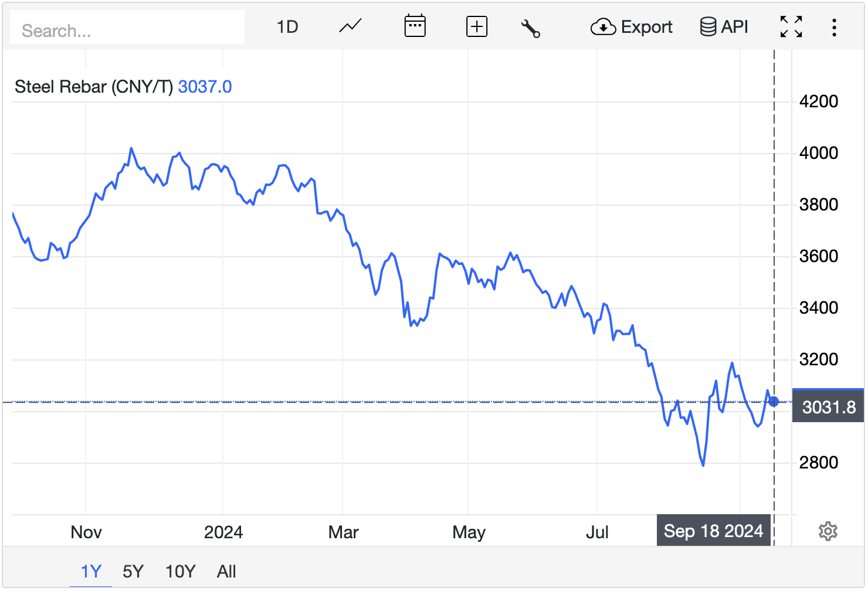The width and height of the screenshot is (868, 591).
Task: Click the add comparison plus icon
Action: [x=476, y=26]
